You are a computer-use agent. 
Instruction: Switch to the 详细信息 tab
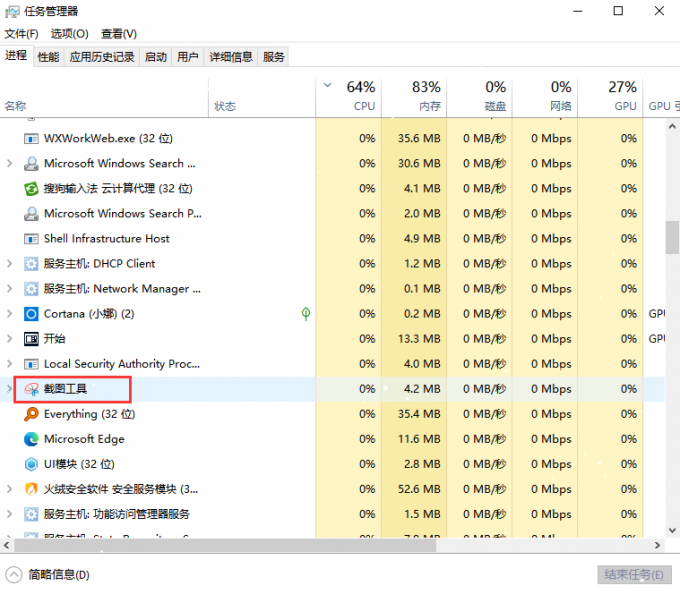tap(231, 57)
